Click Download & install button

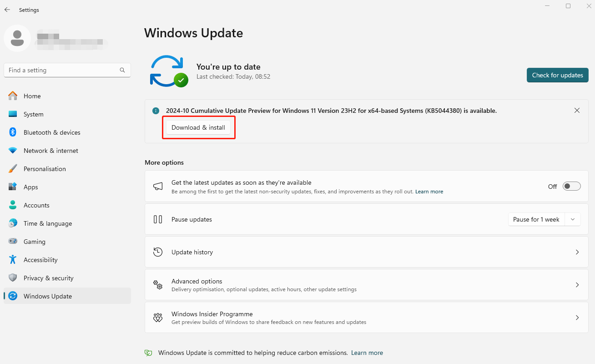click(x=198, y=127)
